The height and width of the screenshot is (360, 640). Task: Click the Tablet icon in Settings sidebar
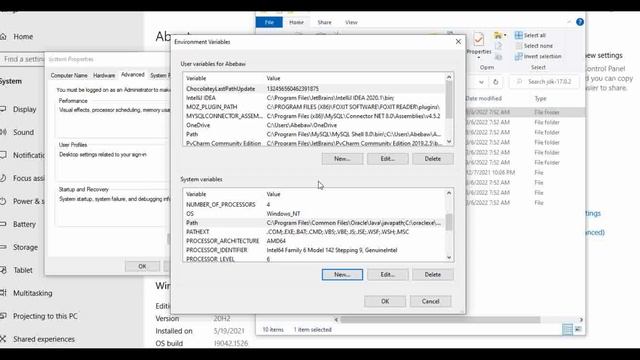point(3,270)
